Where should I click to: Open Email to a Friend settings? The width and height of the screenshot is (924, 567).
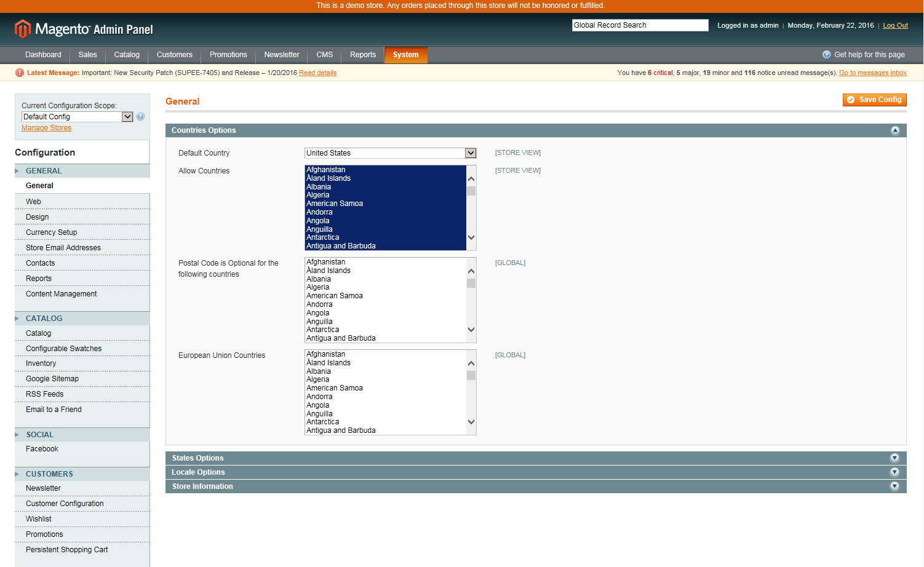82,410
